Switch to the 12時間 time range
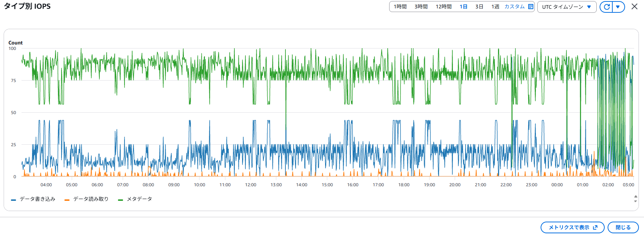Screen dimensions: 644x234 pyautogui.click(x=444, y=7)
